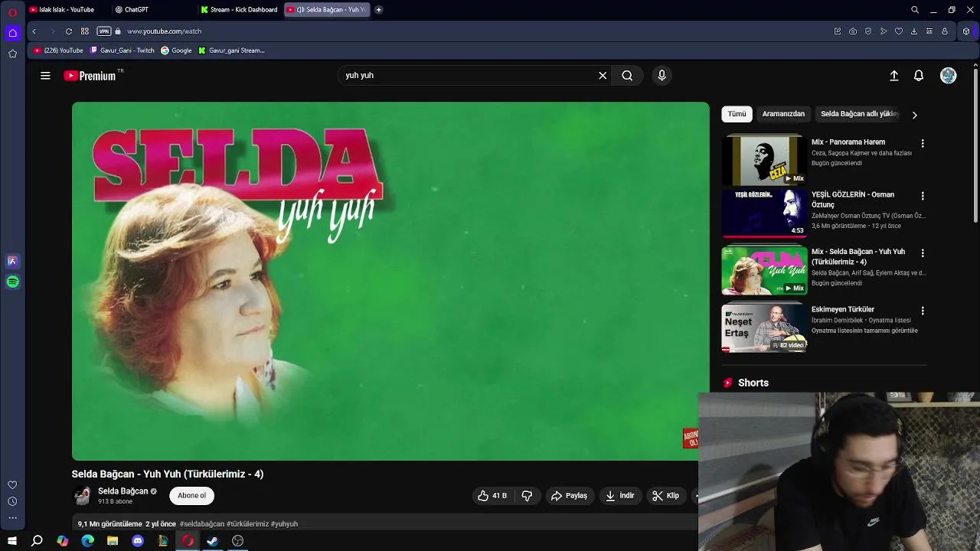Go back with the browser back arrow
Image resolution: width=980 pixels, height=551 pixels.
pyautogui.click(x=34, y=31)
